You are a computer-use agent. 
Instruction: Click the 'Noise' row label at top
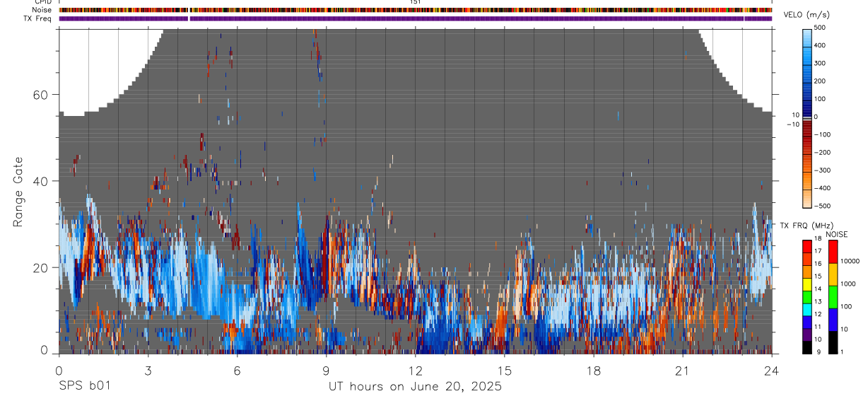click(x=42, y=10)
